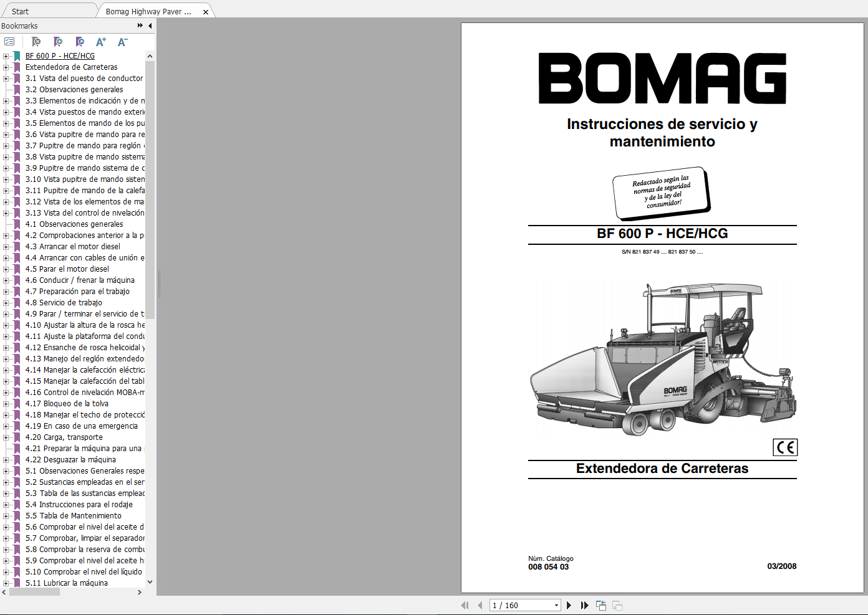Open bookmark 4.19 En caso de una emergencia

coord(82,426)
